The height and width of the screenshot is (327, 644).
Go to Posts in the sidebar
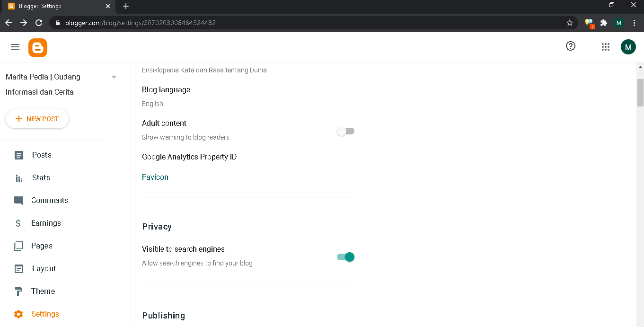tap(42, 155)
